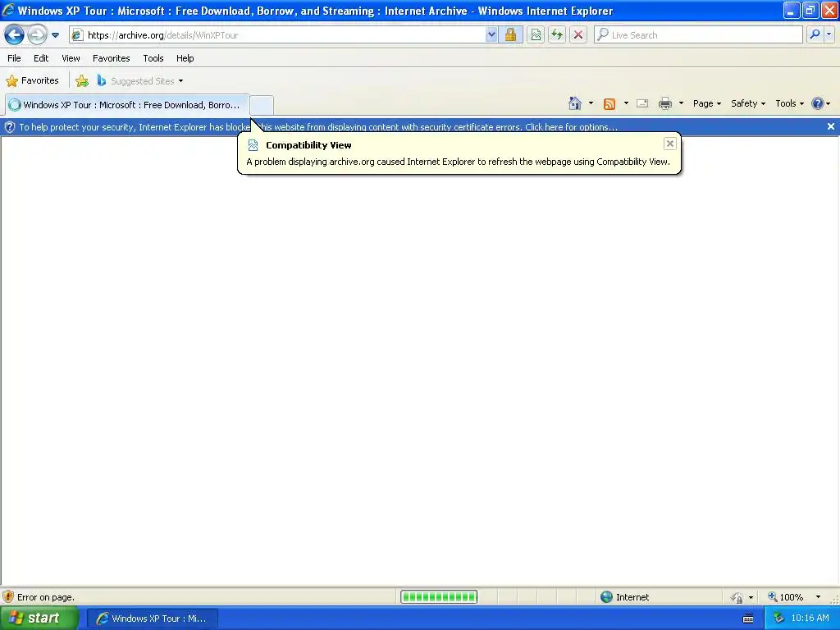
Task: Close the Compatibility View balloon
Action: click(x=669, y=144)
